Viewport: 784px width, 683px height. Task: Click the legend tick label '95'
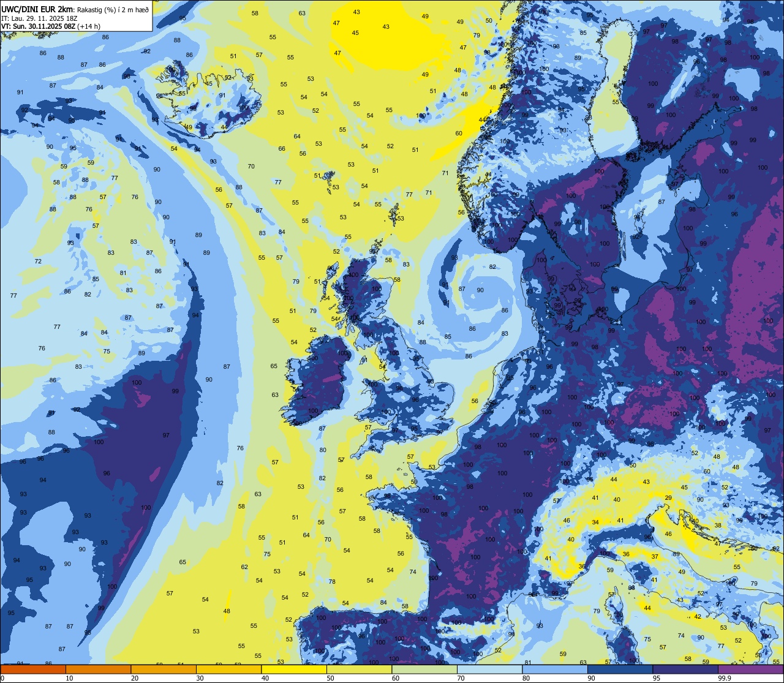click(657, 678)
